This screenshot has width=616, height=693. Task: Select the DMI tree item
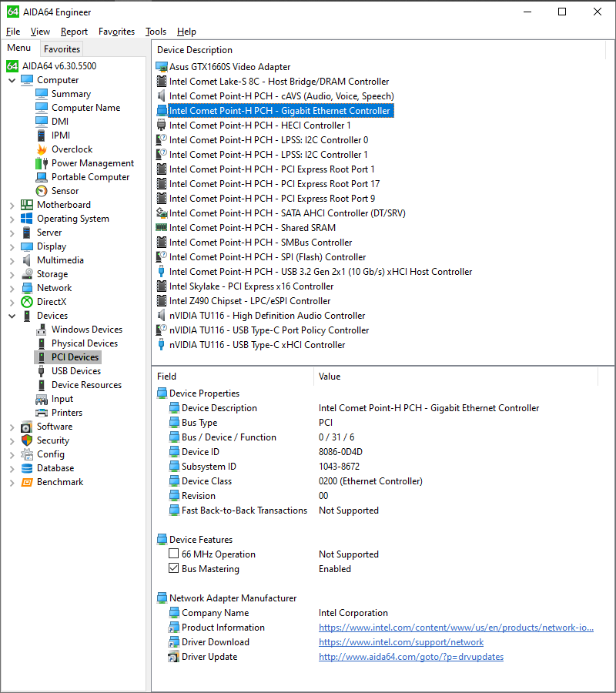coord(59,122)
